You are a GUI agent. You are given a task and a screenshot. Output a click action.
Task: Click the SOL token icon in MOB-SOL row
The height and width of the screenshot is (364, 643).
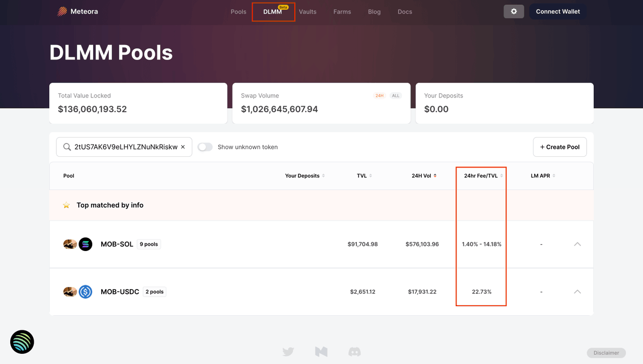coord(85,244)
